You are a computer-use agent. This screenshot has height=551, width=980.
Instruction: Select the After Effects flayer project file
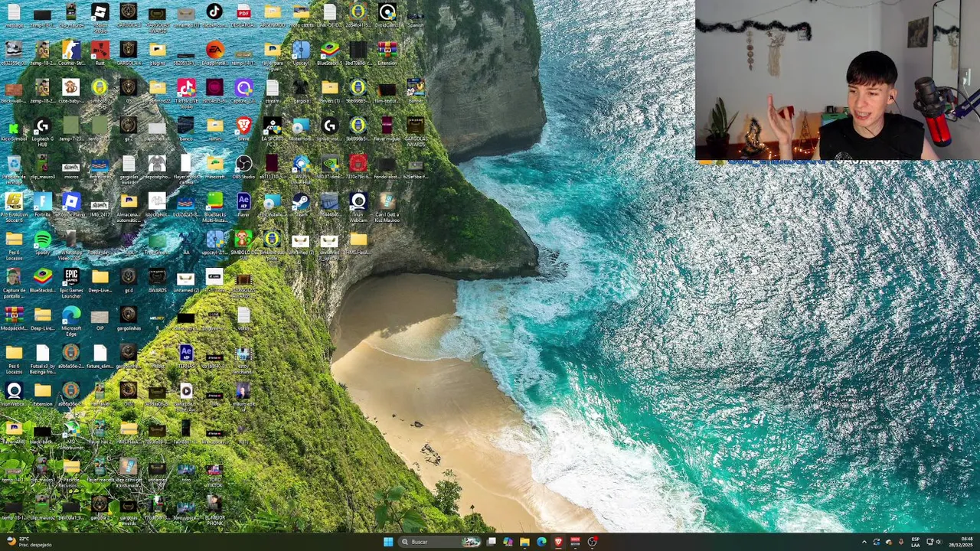click(243, 204)
